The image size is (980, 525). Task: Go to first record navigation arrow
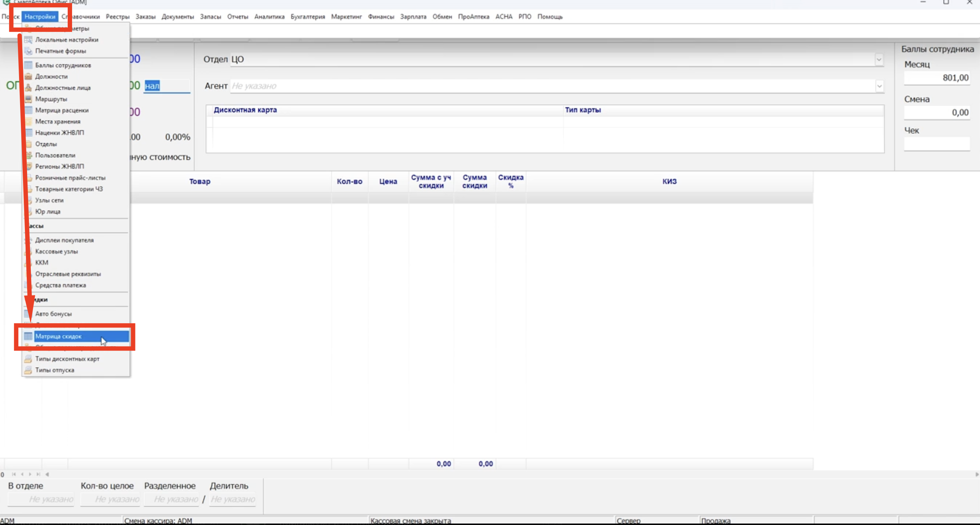14,475
